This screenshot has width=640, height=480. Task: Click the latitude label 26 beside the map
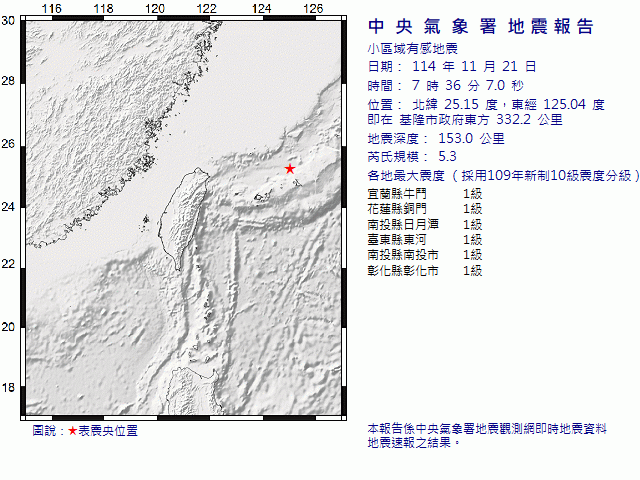click(8, 144)
